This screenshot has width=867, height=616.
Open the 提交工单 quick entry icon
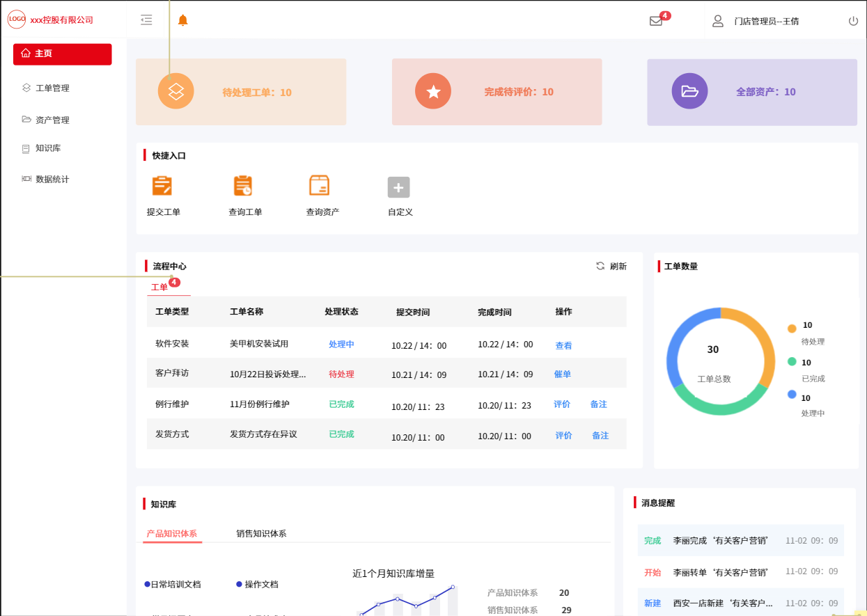[x=162, y=186]
